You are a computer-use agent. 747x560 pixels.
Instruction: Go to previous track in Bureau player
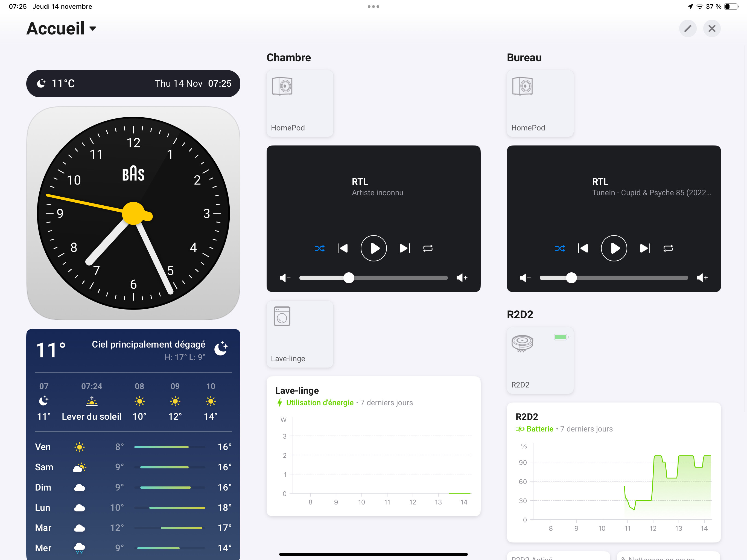(583, 248)
